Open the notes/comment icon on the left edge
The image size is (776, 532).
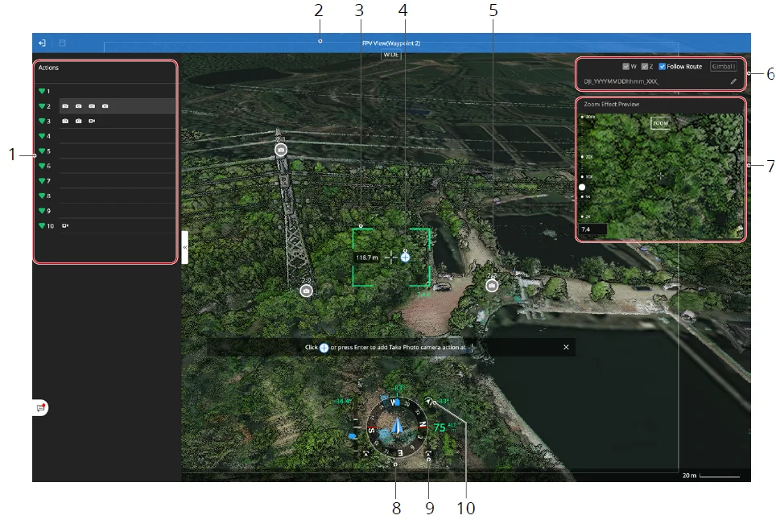39,407
